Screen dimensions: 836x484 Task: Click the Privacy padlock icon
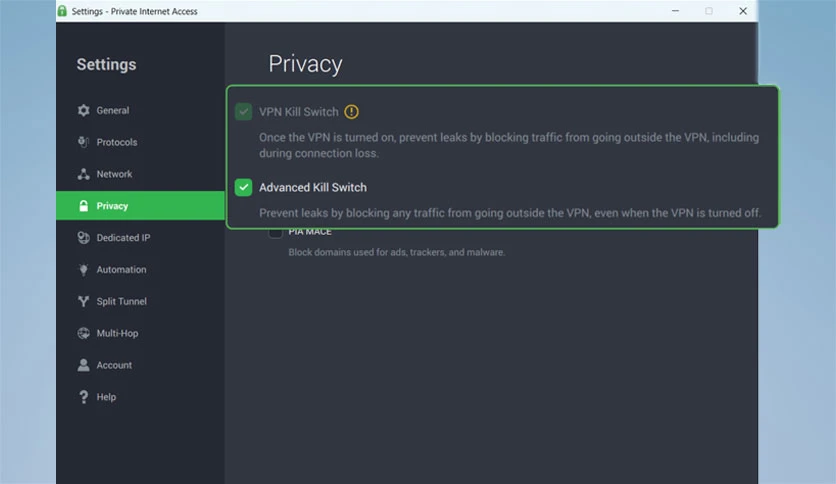coord(84,206)
